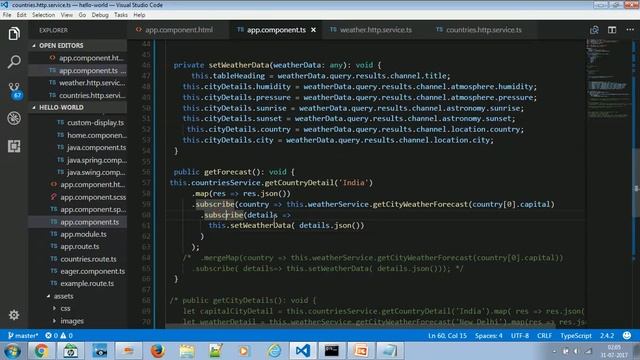Open Chrome from the taskbar
This screenshot has width=640, height=360.
point(41,351)
